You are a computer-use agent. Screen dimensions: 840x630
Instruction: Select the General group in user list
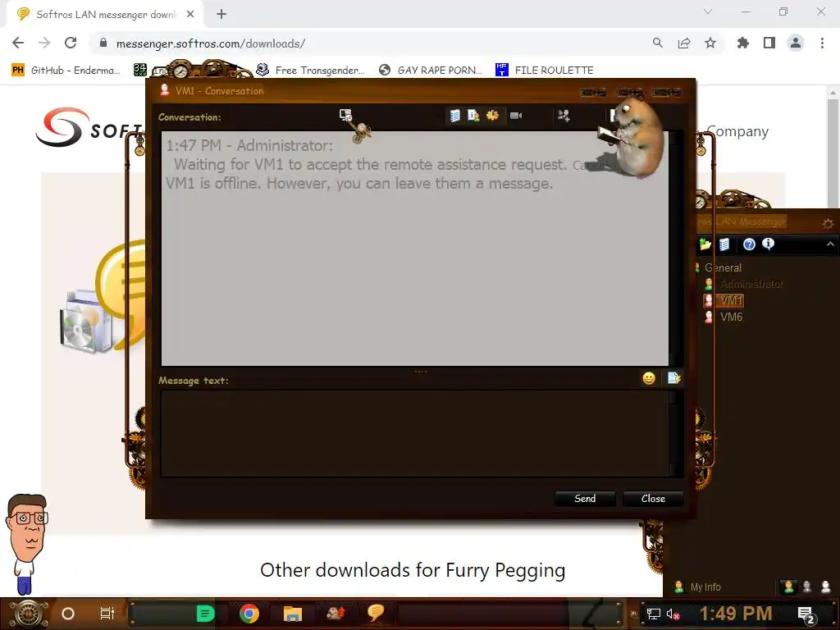coord(723,267)
